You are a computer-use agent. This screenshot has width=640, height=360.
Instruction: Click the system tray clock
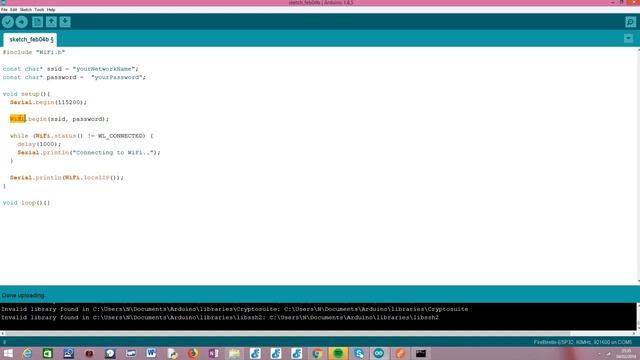(626, 353)
